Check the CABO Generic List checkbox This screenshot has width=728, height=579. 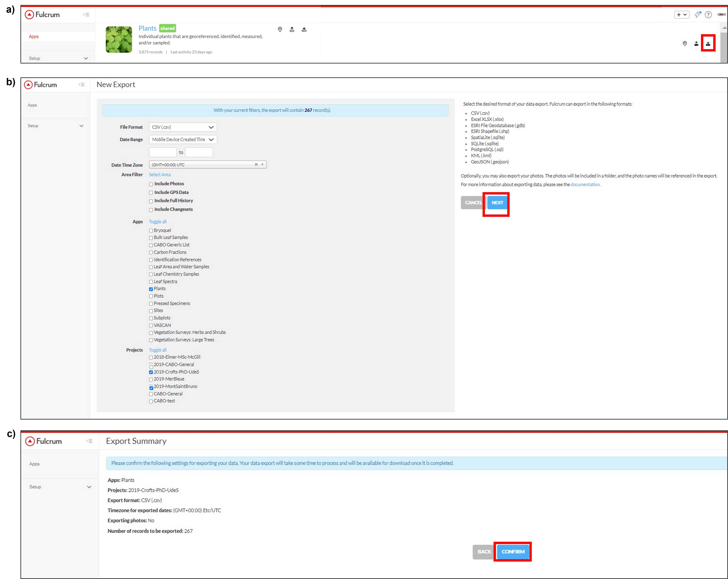[x=151, y=245]
